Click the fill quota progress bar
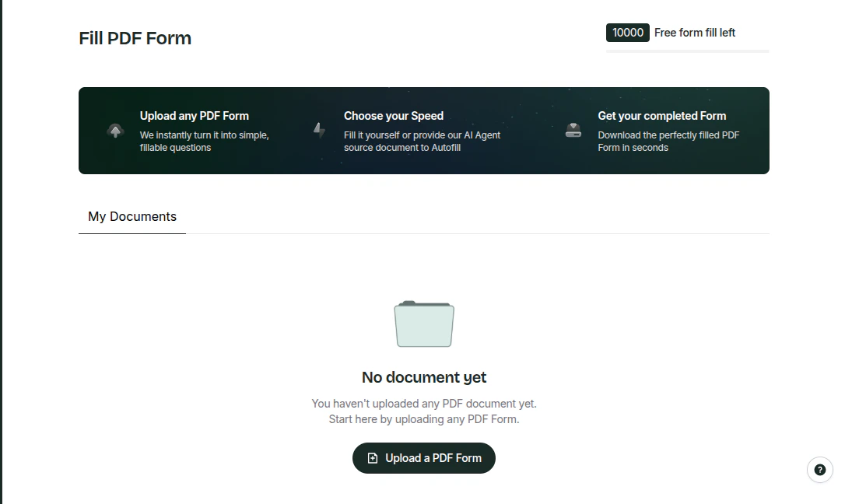The height and width of the screenshot is (504, 845). pyautogui.click(x=688, y=49)
